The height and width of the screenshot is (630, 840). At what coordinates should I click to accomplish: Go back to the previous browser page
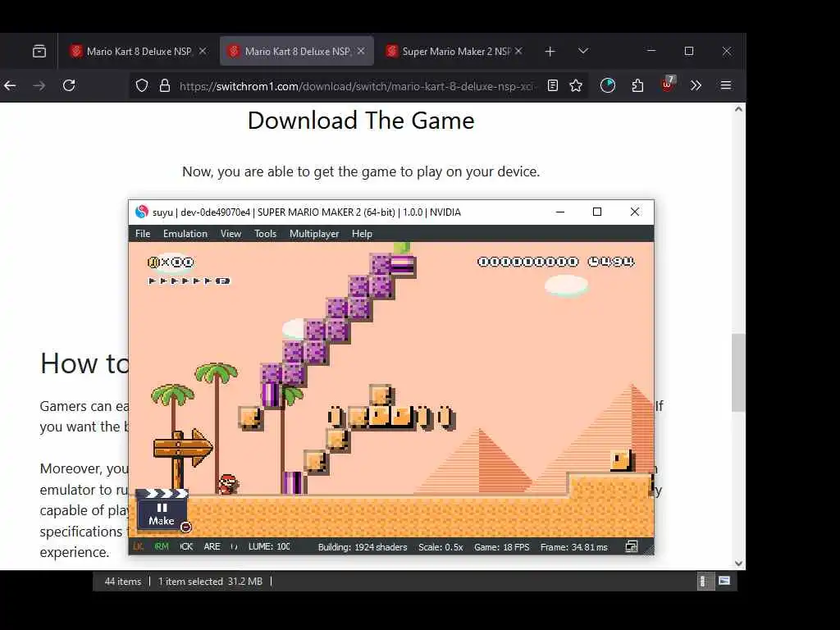click(10, 85)
